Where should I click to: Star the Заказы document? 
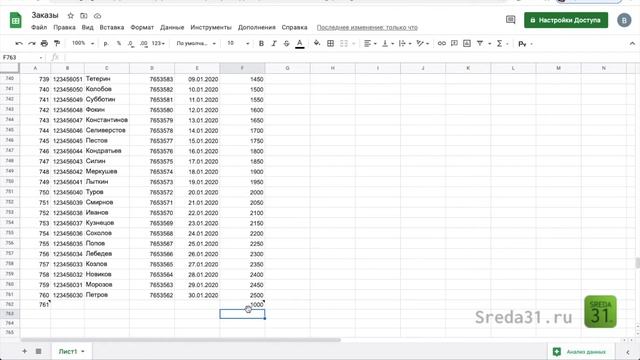71,16
